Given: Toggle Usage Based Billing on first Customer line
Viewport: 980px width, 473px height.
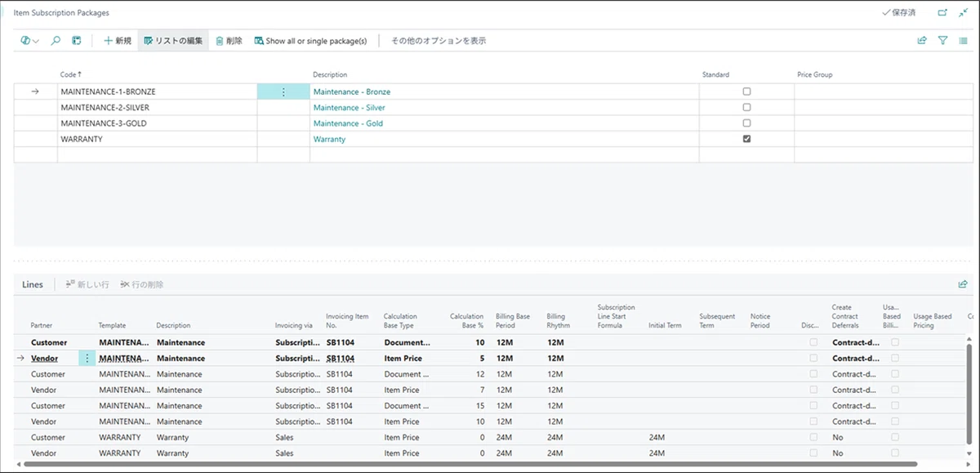Looking at the screenshot, I should click(895, 342).
